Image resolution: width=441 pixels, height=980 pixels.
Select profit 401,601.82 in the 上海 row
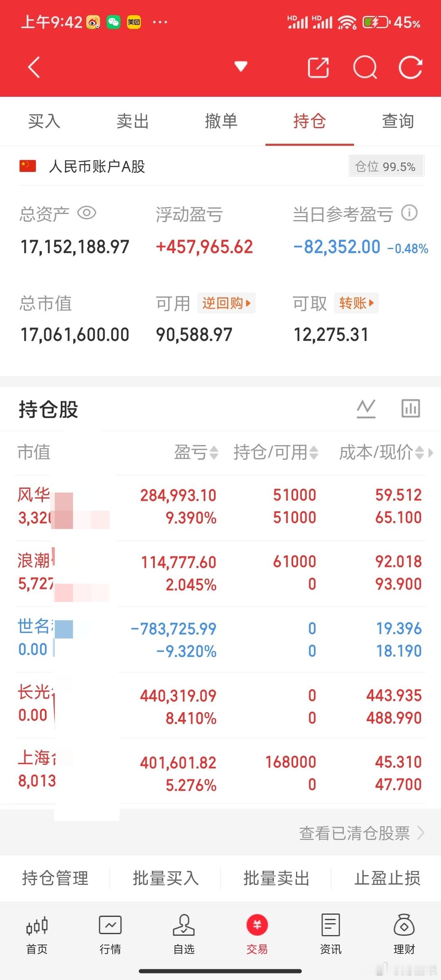(x=178, y=763)
